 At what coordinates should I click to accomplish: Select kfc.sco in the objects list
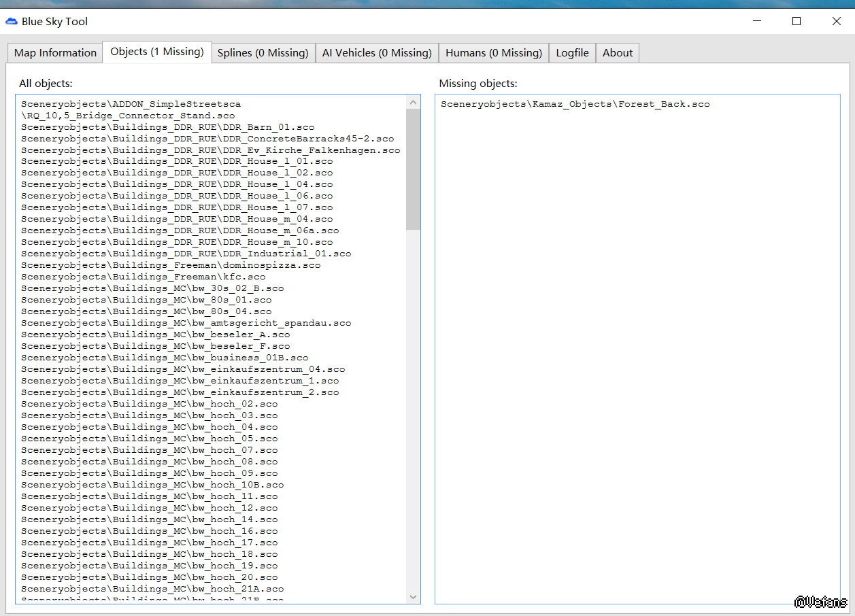tap(143, 277)
